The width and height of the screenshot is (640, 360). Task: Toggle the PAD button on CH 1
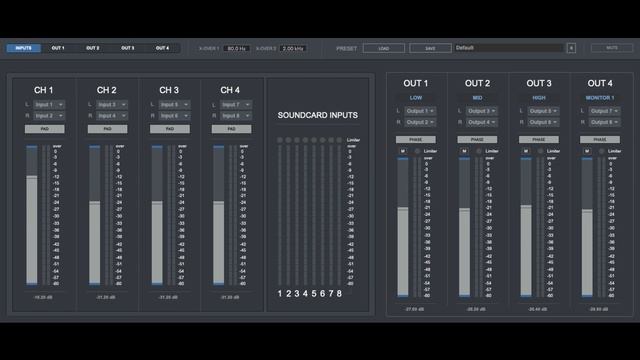click(44, 129)
